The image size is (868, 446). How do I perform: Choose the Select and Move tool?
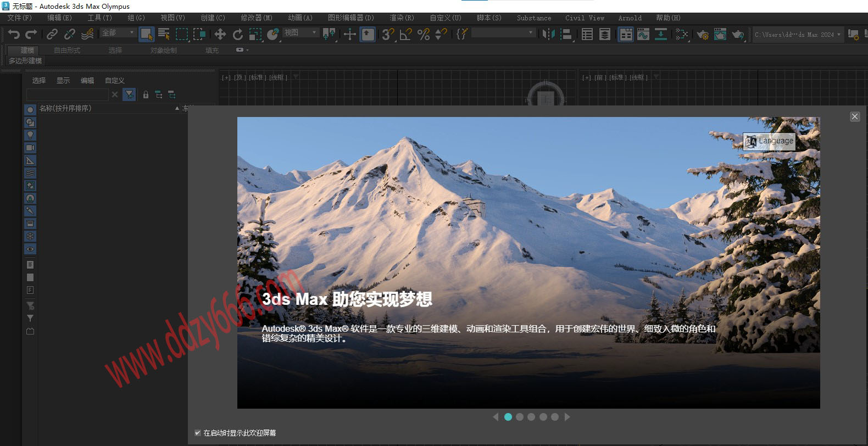click(220, 34)
